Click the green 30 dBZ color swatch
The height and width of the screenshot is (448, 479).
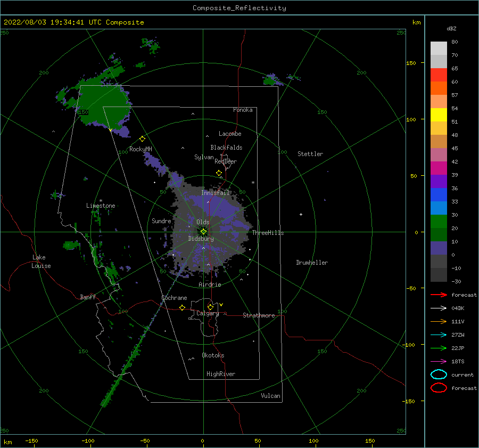point(439,221)
